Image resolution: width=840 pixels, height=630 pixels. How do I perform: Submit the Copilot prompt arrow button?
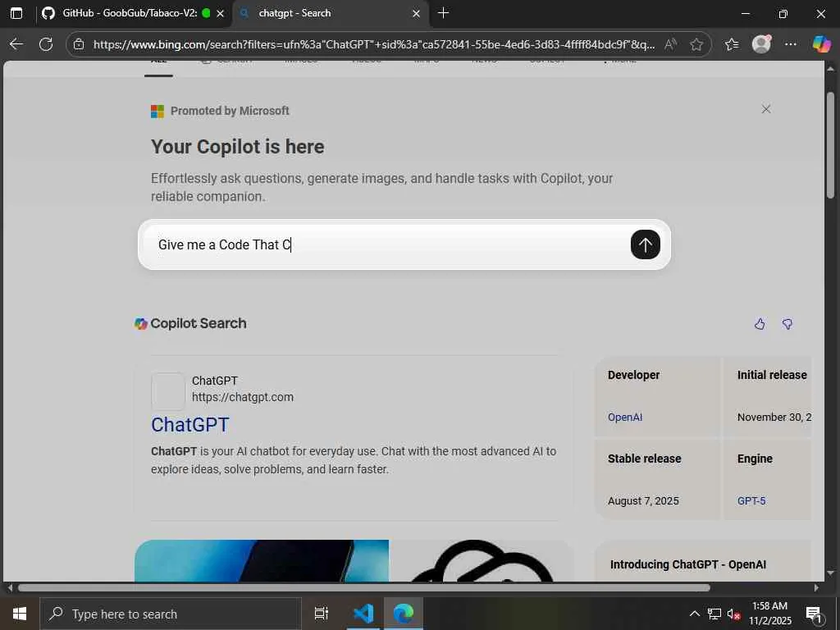tap(646, 244)
